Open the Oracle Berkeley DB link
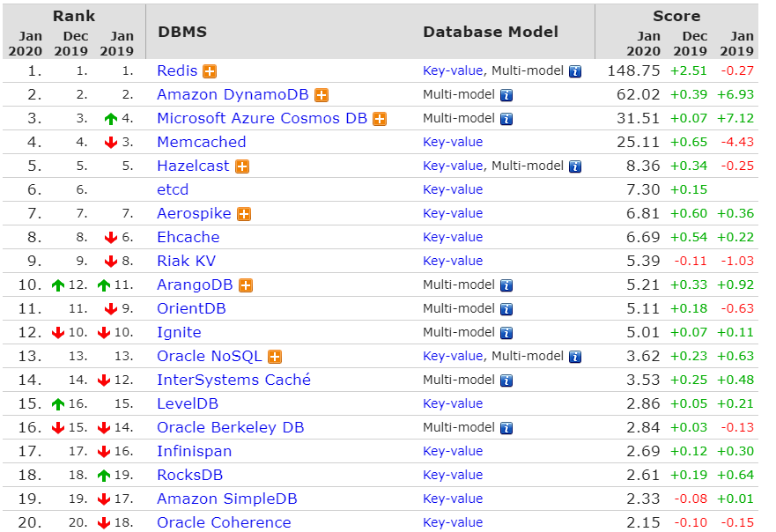 point(230,427)
